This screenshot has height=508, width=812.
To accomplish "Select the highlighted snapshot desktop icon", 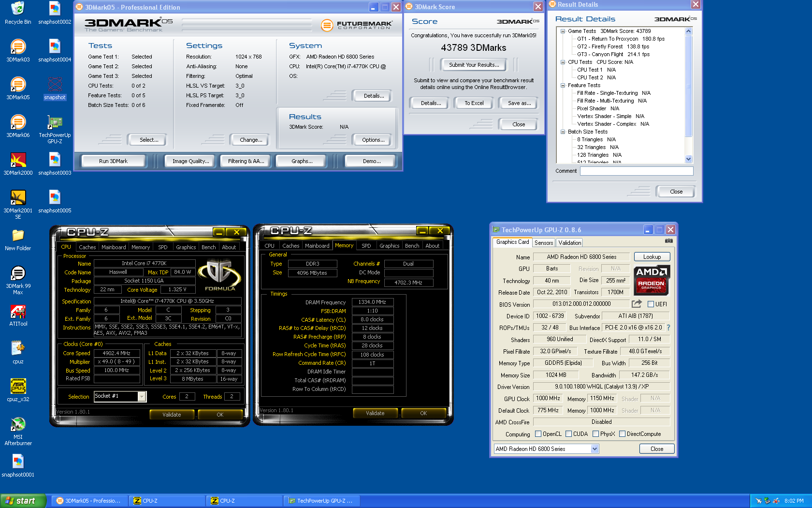I will pyautogui.click(x=55, y=89).
